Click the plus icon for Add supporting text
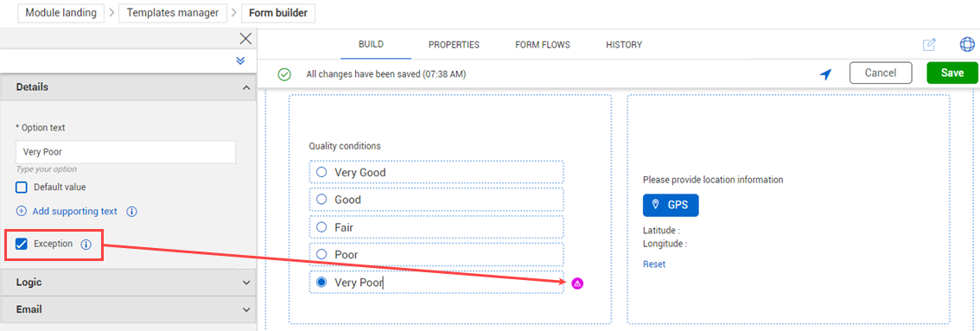This screenshot has width=980, height=331. (22, 211)
